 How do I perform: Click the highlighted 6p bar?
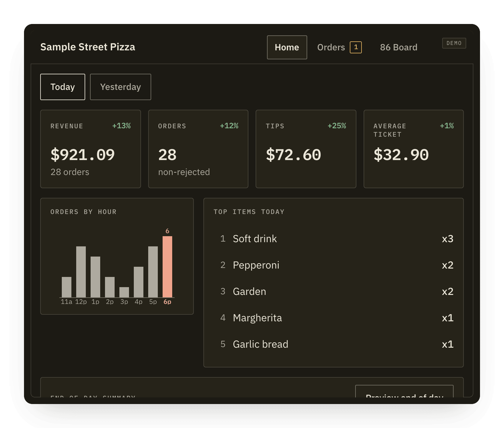[167, 267]
